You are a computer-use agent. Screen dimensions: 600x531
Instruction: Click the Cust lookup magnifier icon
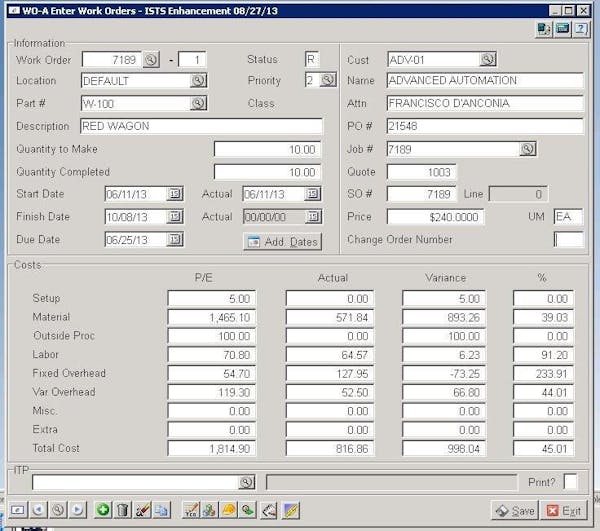pyautogui.click(x=488, y=60)
